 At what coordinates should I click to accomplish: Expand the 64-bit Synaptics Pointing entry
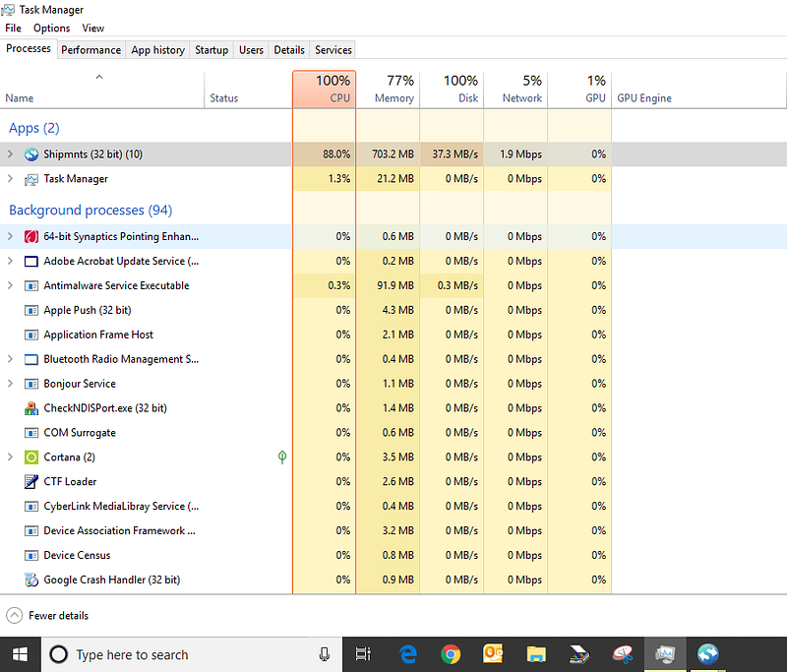(10, 236)
